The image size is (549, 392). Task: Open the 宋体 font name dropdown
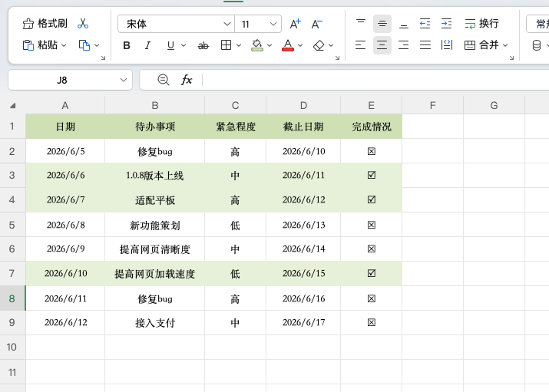(227, 24)
